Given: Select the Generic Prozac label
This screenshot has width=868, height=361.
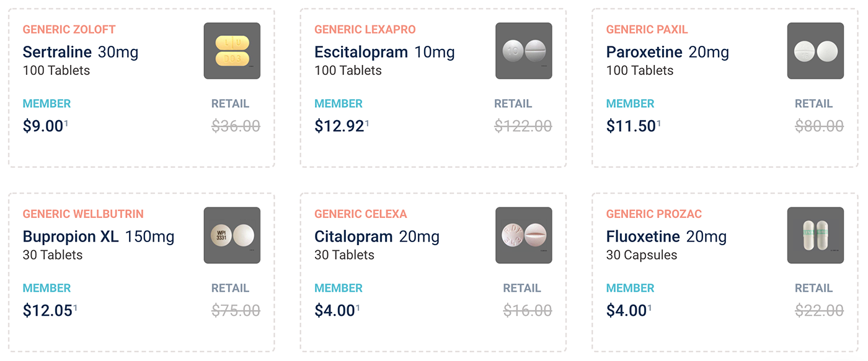Looking at the screenshot, I should click(654, 214).
